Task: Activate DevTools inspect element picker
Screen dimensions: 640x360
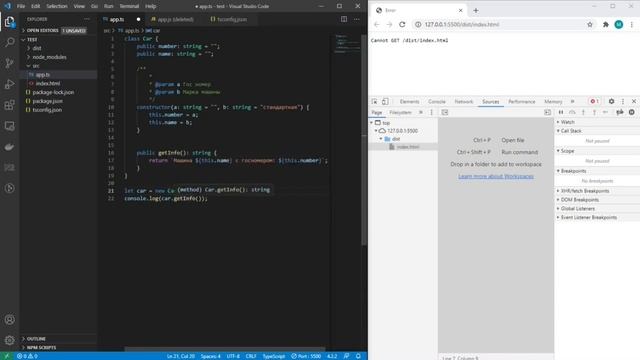Action: click(x=374, y=102)
